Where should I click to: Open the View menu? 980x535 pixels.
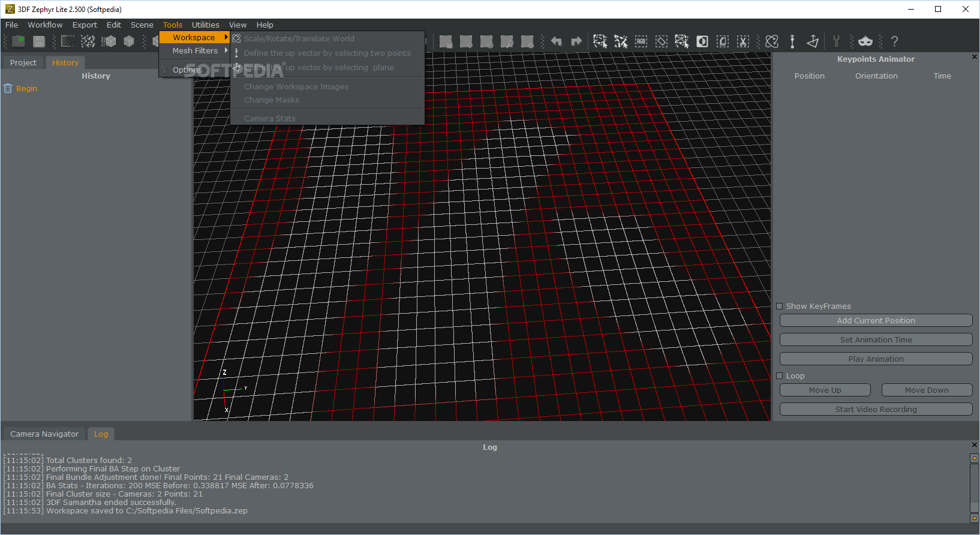pyautogui.click(x=238, y=25)
